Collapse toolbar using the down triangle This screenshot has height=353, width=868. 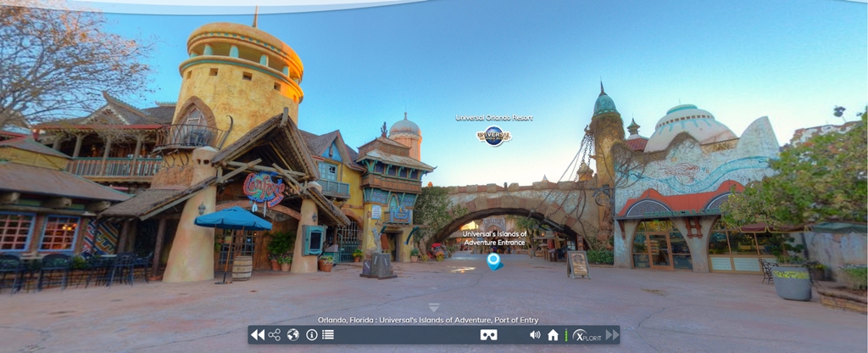point(434,307)
